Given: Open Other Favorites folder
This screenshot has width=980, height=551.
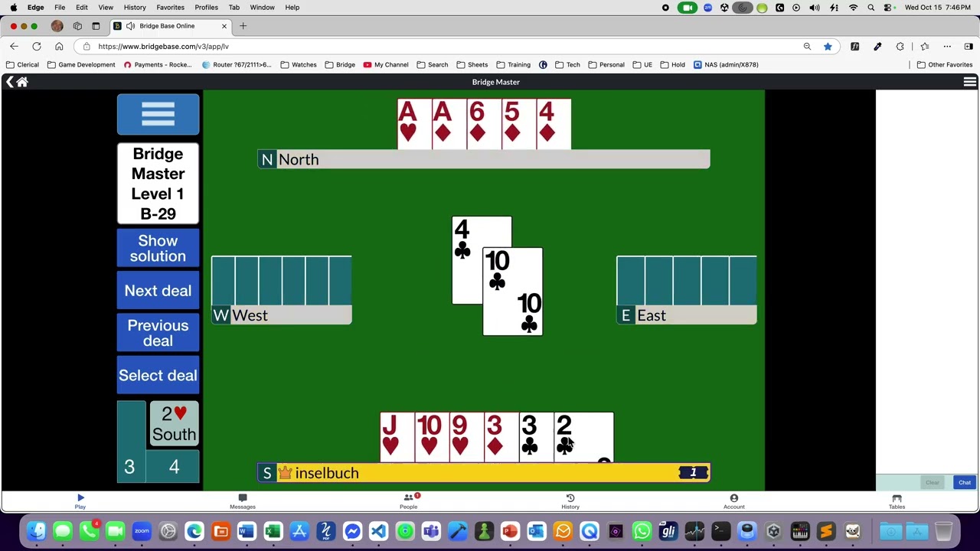Looking at the screenshot, I should tap(945, 65).
